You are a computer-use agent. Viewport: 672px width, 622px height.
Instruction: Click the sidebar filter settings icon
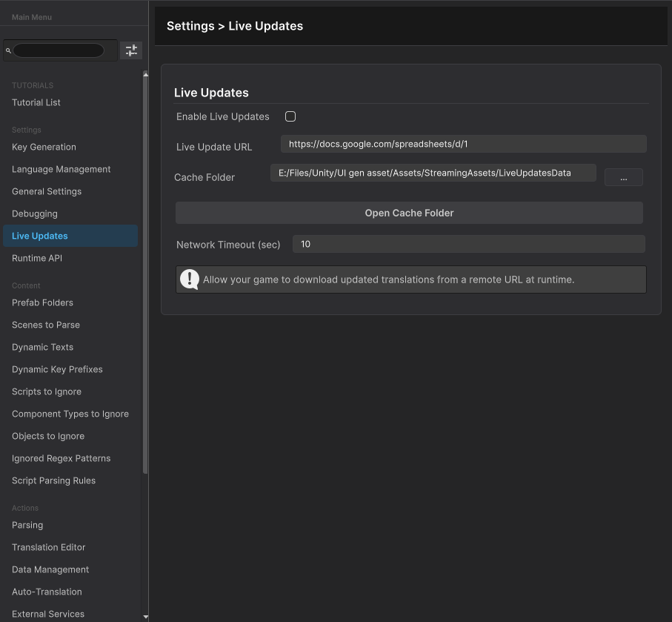131,50
